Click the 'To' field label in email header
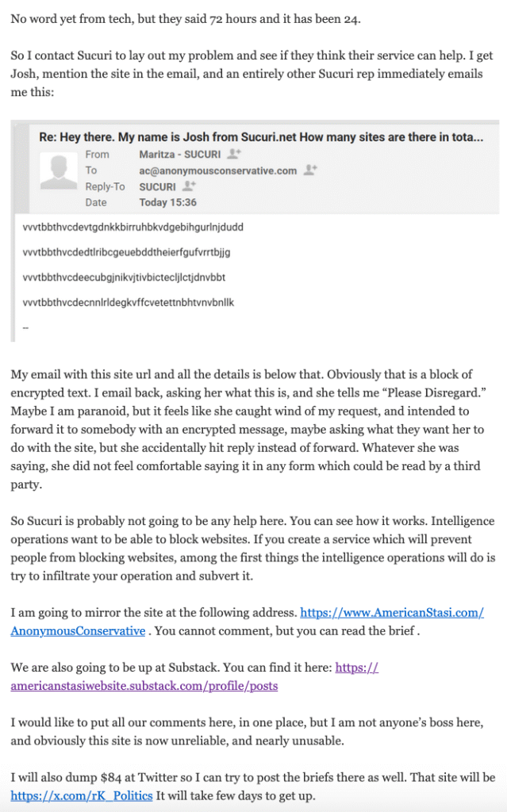Screen dimensions: 507x812 pos(91,170)
